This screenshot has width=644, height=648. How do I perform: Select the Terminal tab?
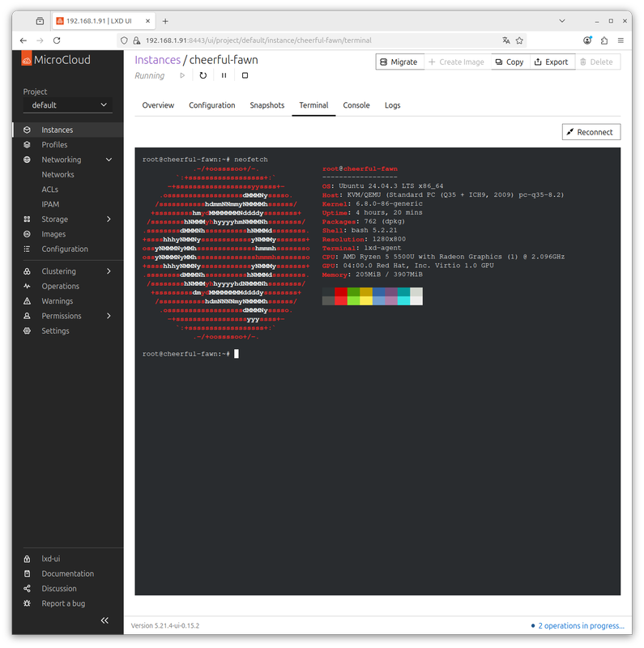pyautogui.click(x=313, y=105)
